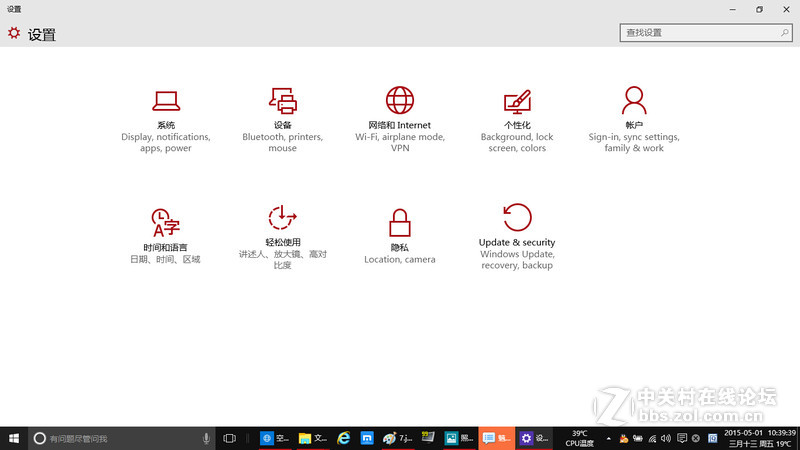
Task: Switch to the Paint palette taskbar app
Action: (397, 438)
